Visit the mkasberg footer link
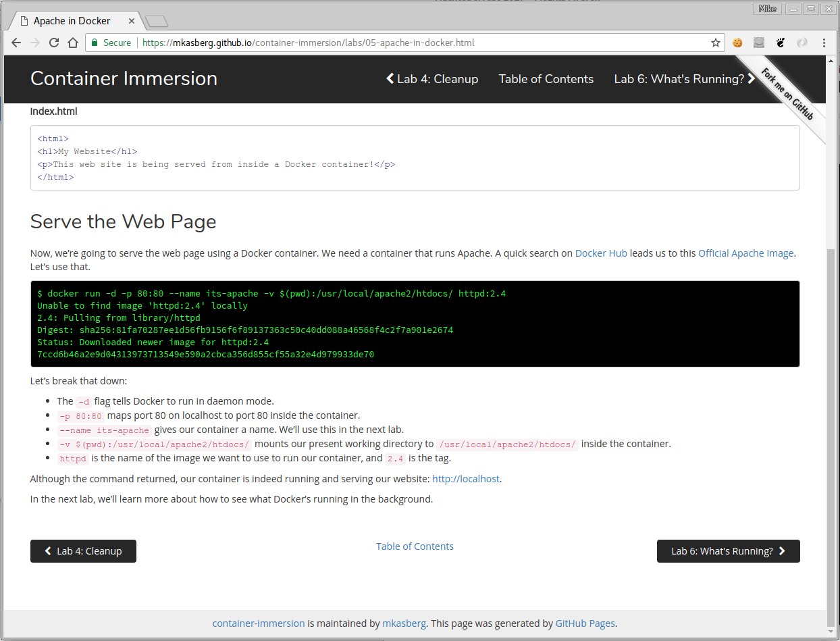Image resolution: width=840 pixels, height=641 pixels. 404,623
